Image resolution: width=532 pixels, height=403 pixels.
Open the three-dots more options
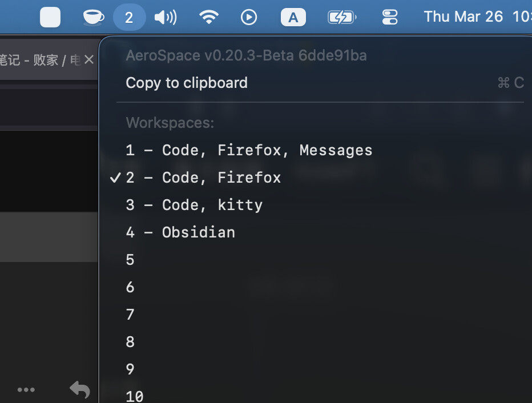coord(26,390)
